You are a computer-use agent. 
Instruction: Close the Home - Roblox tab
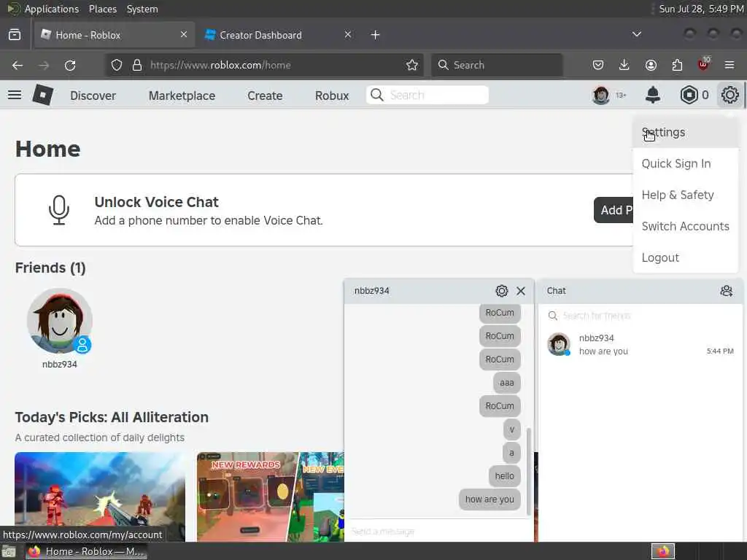tap(184, 35)
